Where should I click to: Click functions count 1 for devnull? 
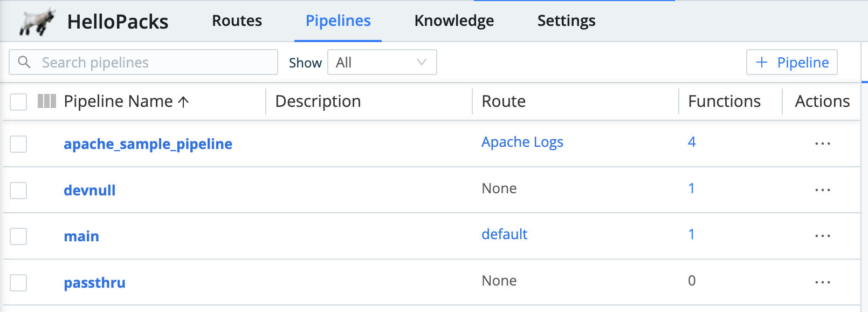click(691, 188)
